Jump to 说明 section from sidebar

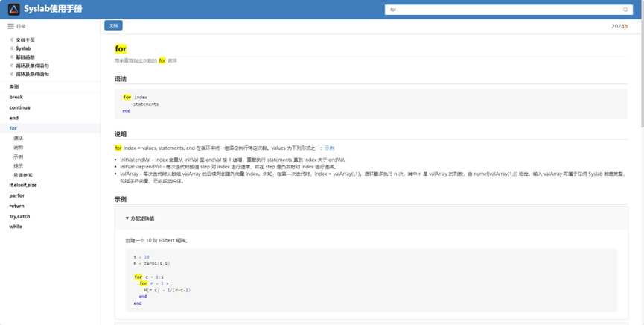pyautogui.click(x=18, y=148)
